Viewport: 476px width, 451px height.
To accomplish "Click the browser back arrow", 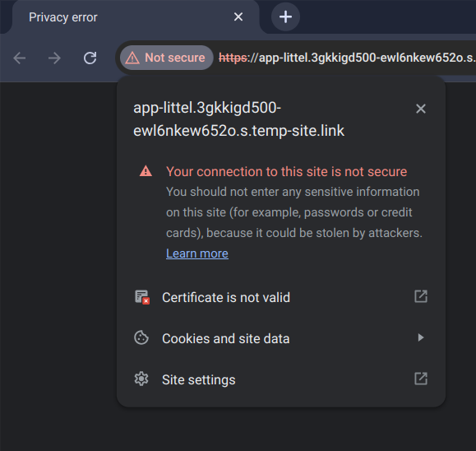I will point(20,58).
